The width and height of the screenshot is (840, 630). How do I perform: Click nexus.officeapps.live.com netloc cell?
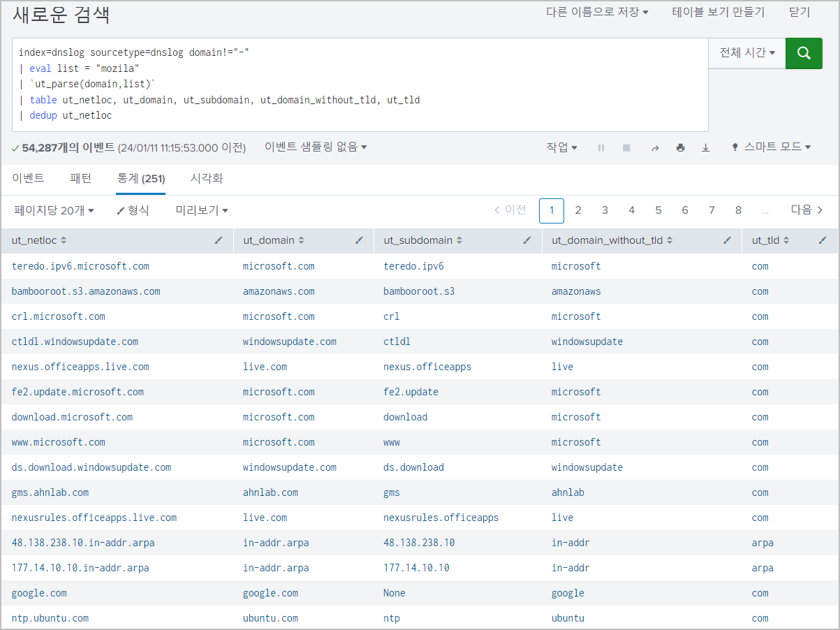pyautogui.click(x=80, y=367)
